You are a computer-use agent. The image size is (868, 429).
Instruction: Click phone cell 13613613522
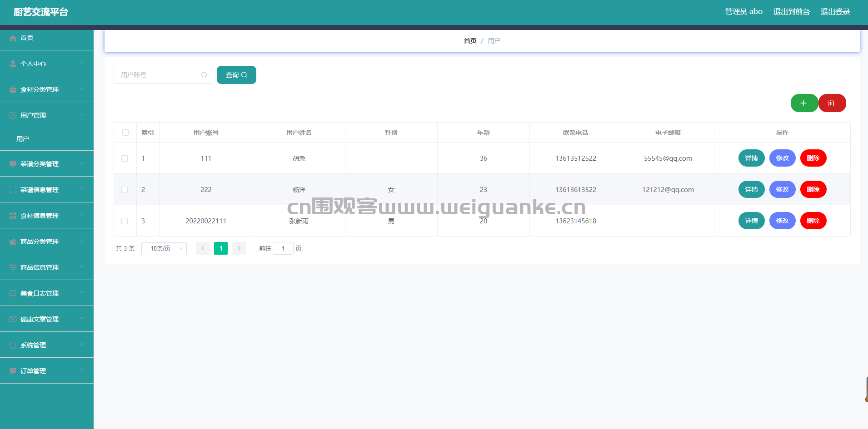click(575, 190)
